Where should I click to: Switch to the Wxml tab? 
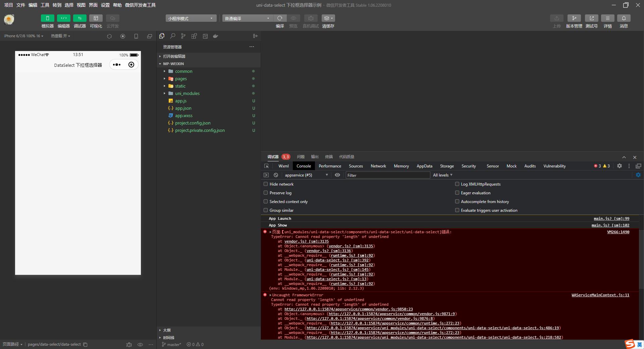pos(283,166)
